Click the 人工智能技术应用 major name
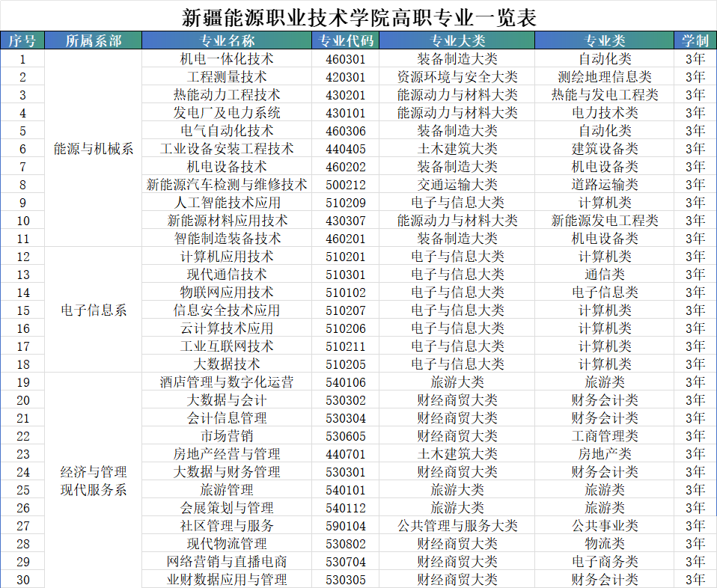This screenshot has height=588, width=717. click(229, 203)
